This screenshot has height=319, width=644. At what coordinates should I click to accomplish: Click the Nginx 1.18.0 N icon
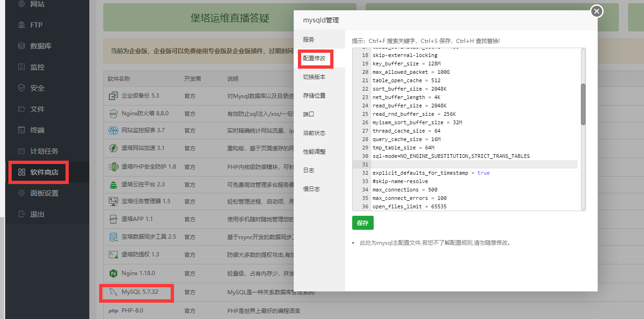(x=113, y=273)
